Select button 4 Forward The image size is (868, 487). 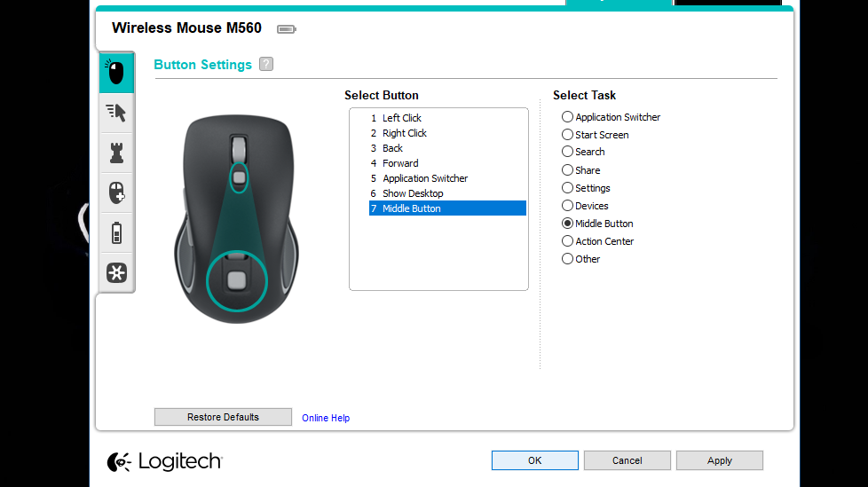coord(447,162)
